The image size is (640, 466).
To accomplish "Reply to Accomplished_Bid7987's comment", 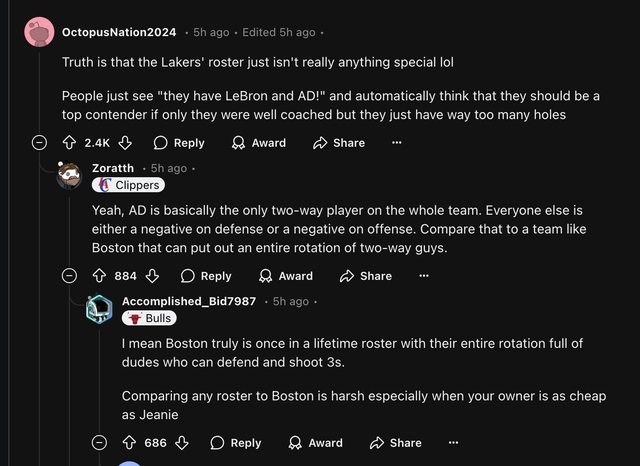I will (x=236, y=442).
